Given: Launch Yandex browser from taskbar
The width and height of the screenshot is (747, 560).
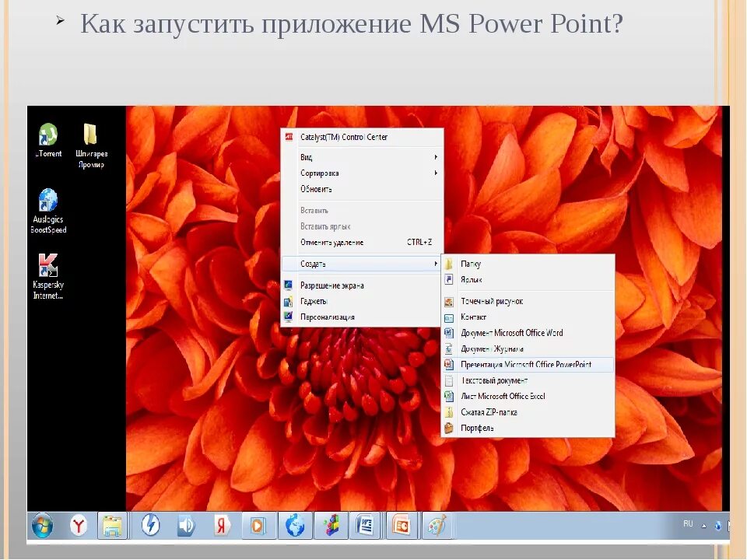Looking at the screenshot, I should (x=79, y=526).
